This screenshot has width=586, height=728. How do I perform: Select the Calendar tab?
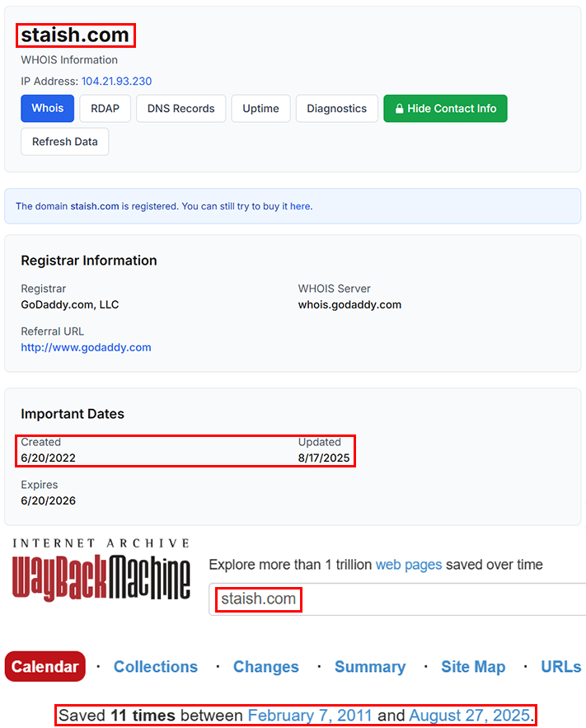click(x=45, y=667)
